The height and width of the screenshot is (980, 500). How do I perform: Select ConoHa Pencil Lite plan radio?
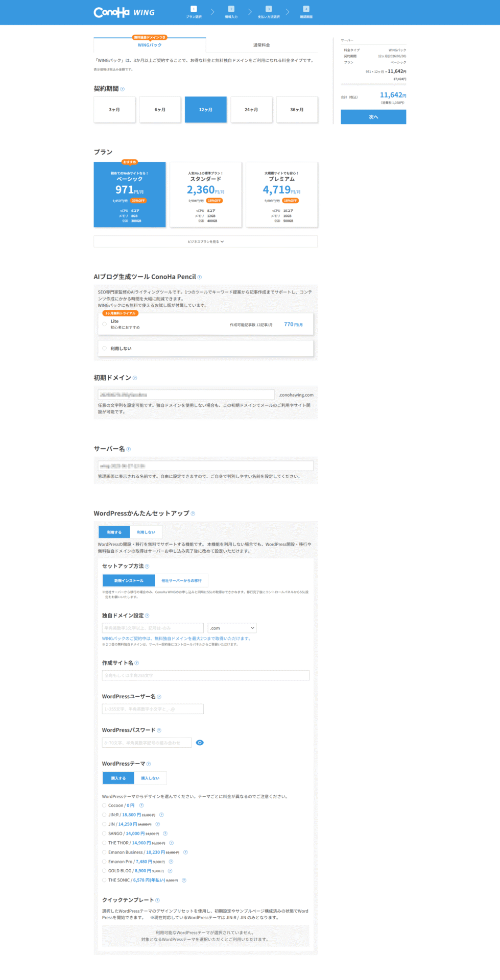tap(105, 324)
